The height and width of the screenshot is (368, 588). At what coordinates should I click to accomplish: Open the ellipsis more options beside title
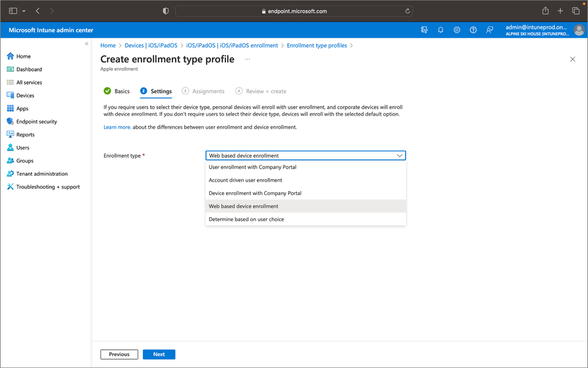pos(247,59)
